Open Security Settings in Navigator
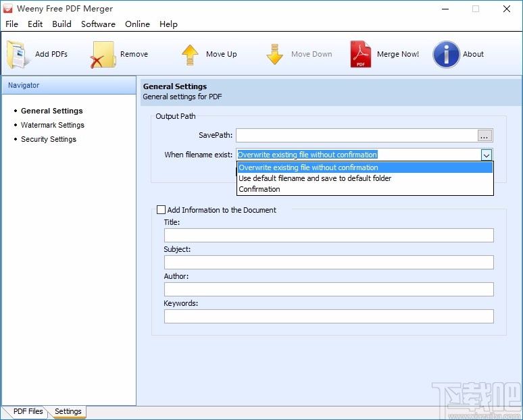 [x=48, y=139]
